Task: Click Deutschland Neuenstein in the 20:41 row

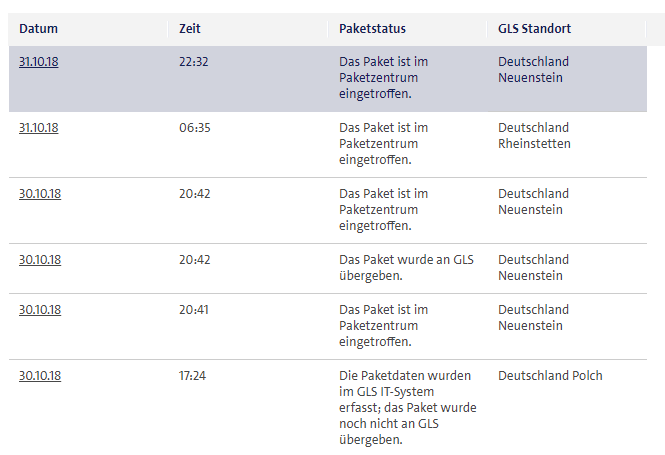Action: click(x=533, y=318)
